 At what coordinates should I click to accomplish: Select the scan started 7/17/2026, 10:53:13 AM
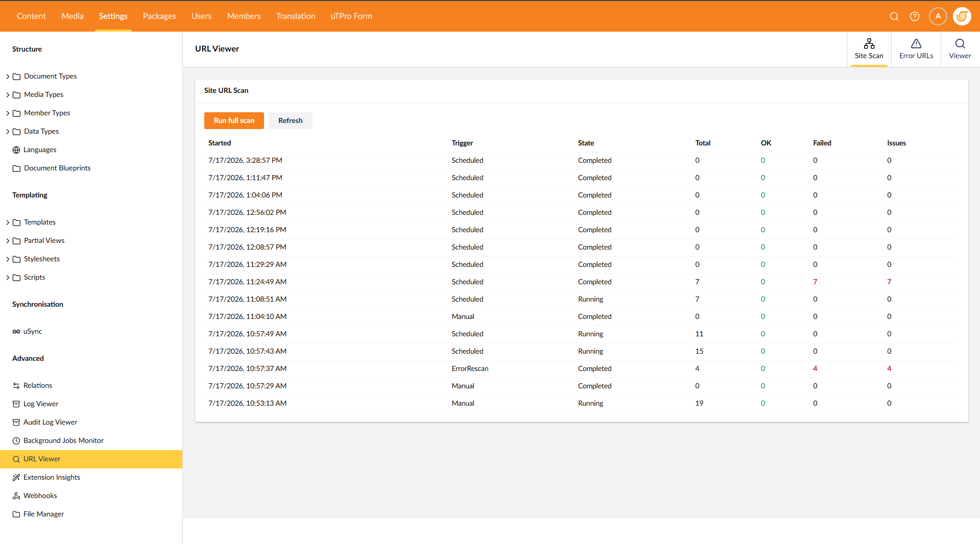point(582,403)
